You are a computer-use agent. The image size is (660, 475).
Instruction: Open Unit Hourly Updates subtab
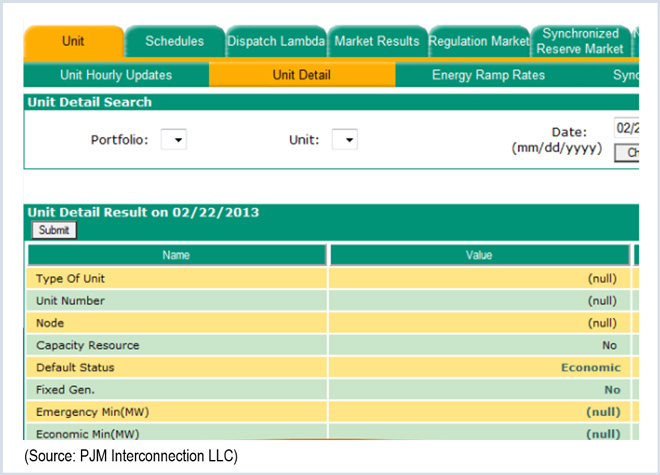click(116, 75)
